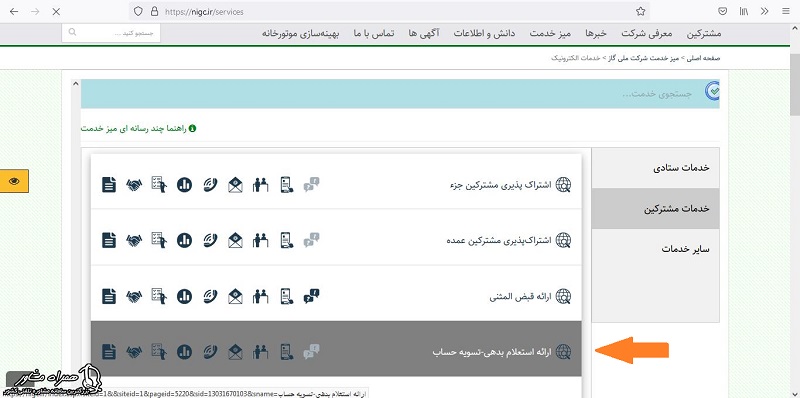The image size is (800, 398).
Task: Open document icon for اشتراک‌پذیری مشترکین عمده
Action: (109, 240)
